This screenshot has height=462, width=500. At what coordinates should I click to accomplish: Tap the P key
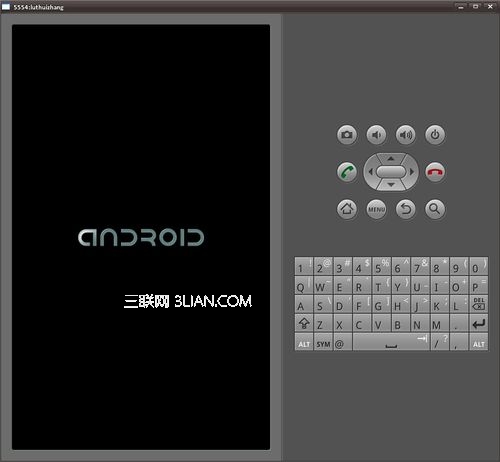(x=479, y=285)
